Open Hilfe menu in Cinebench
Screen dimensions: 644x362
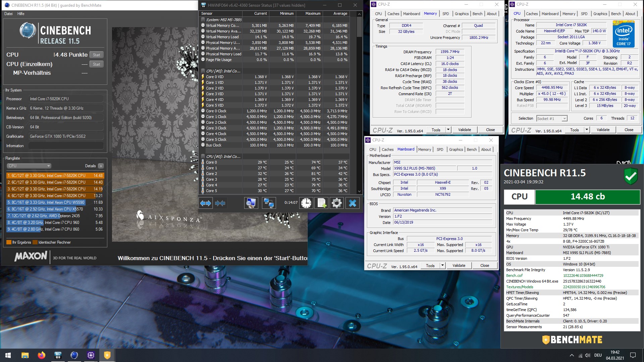(x=21, y=14)
